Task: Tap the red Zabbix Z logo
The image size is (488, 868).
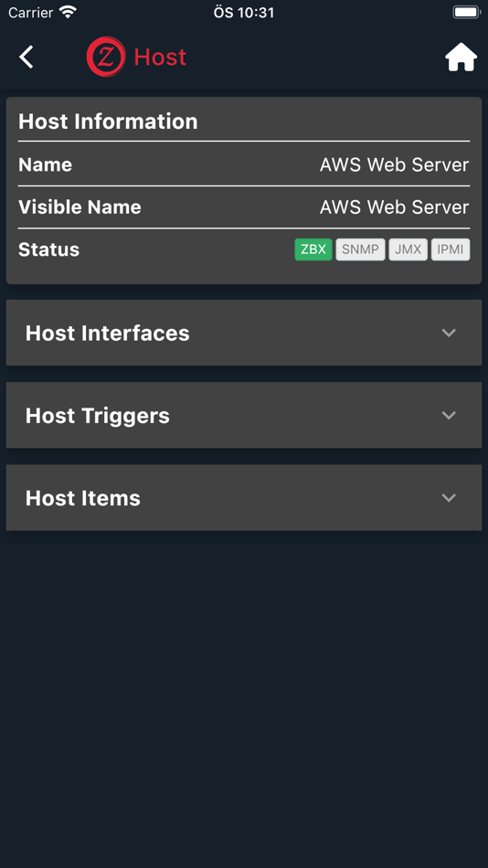Action: (x=106, y=57)
